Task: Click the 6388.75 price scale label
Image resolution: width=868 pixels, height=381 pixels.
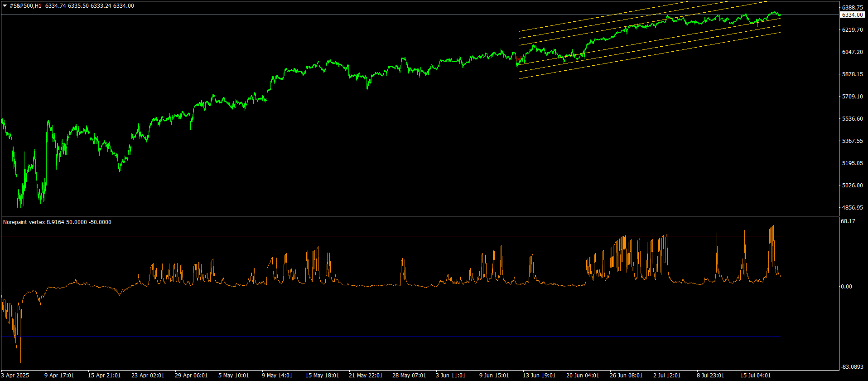Action: (x=852, y=8)
